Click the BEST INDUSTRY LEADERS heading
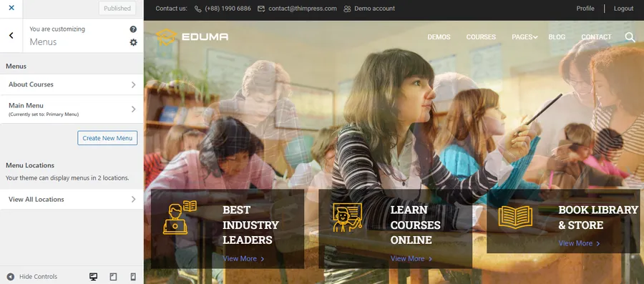 point(250,225)
